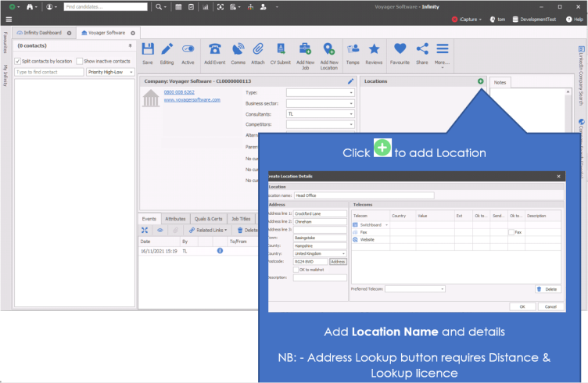
Task: Open the Comms tool
Action: coord(238,52)
